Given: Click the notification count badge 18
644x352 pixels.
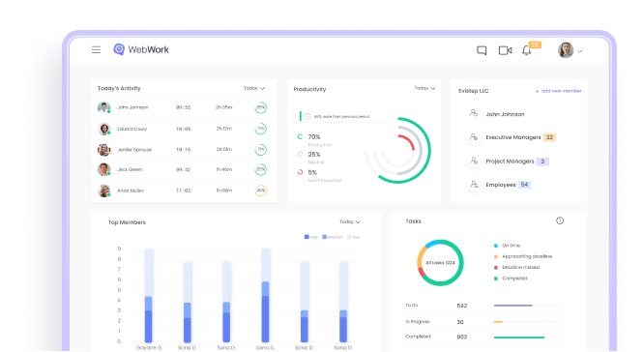Looking at the screenshot, I should click(x=535, y=44).
